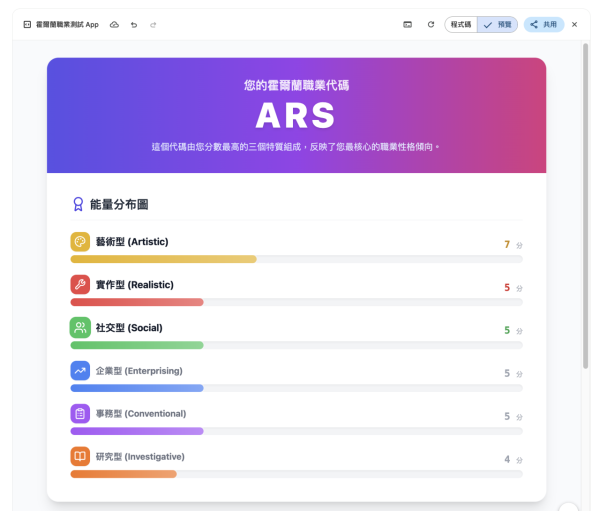Close the app panel with X
Image resolution: width=600 pixels, height=511 pixels.
(575, 24)
